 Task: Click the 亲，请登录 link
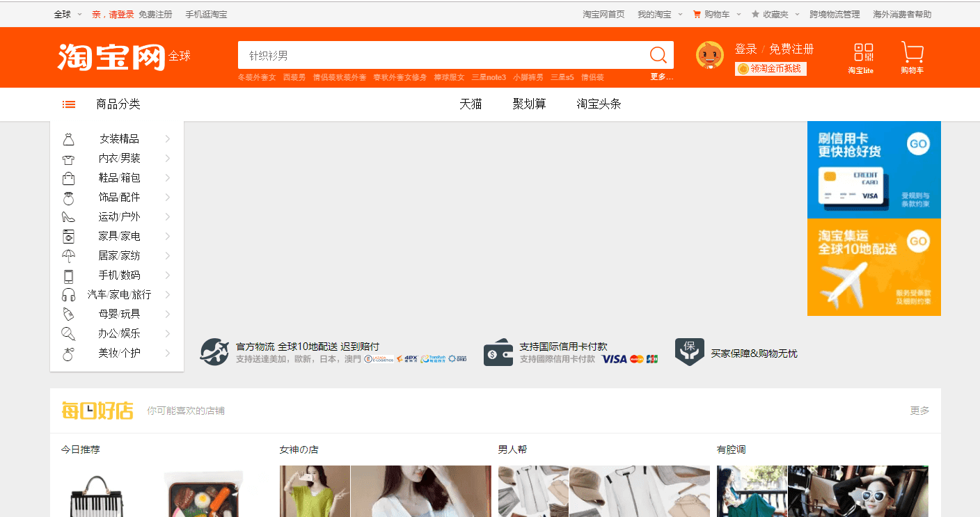tap(113, 14)
